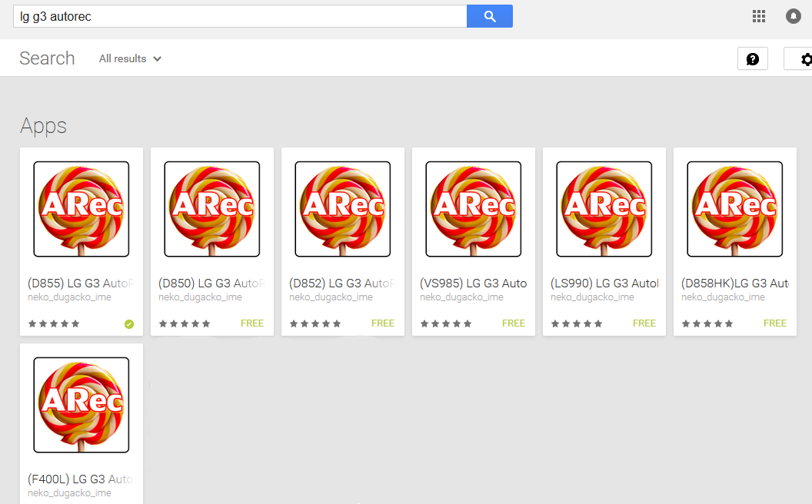Viewport: 812px width, 504px height.
Task: Click the Apps section heading
Action: pyautogui.click(x=44, y=126)
